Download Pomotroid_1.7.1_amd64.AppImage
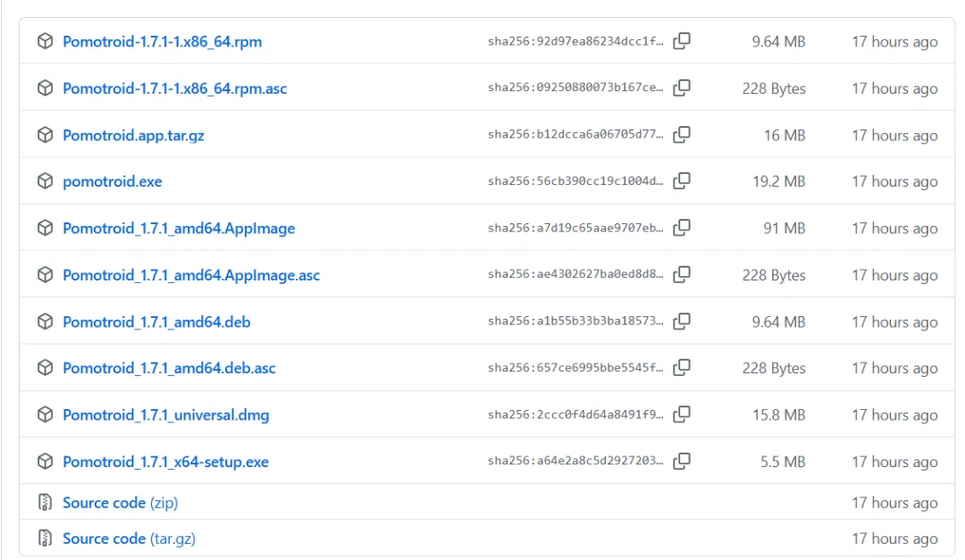This screenshot has width=965, height=560. tap(179, 229)
